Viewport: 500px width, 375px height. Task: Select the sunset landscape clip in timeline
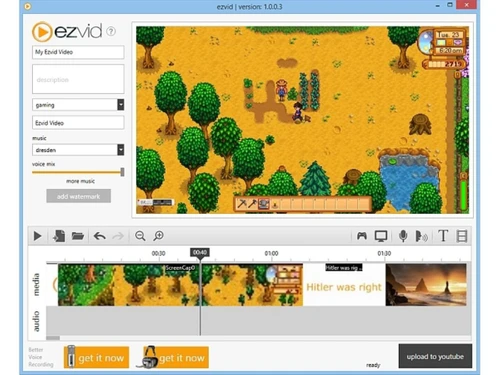coord(426,285)
